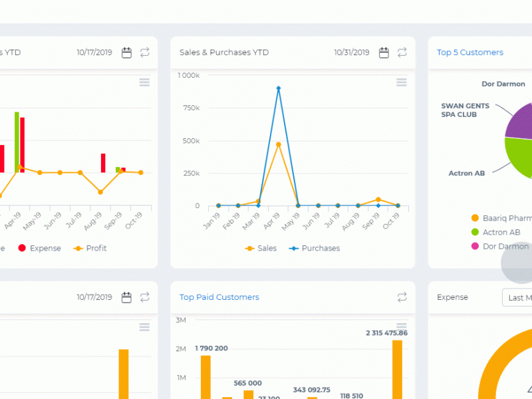Click the green Actron AB pie slice
Screen dimensions: 532x399
coord(519,156)
